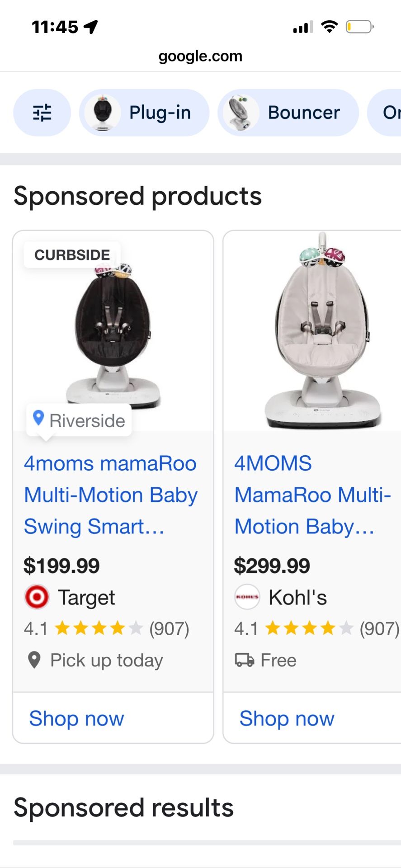Tap "Shop now" under the Target listing
401x868 pixels.
click(76, 718)
